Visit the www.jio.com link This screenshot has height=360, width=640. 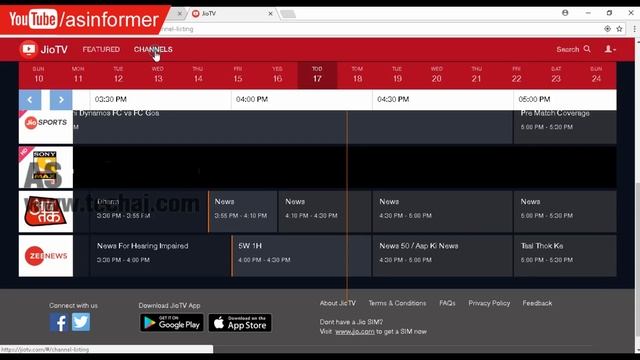tap(355, 331)
